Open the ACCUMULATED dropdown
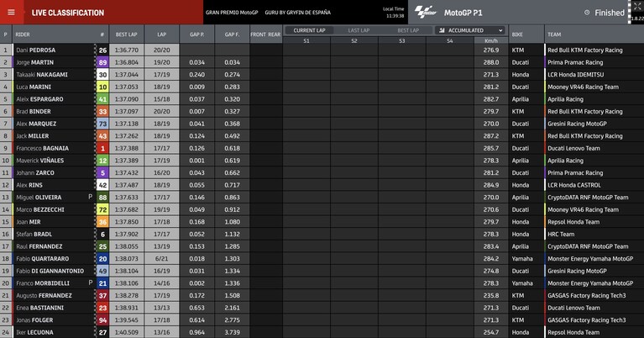This screenshot has width=644, height=338. pos(471,30)
